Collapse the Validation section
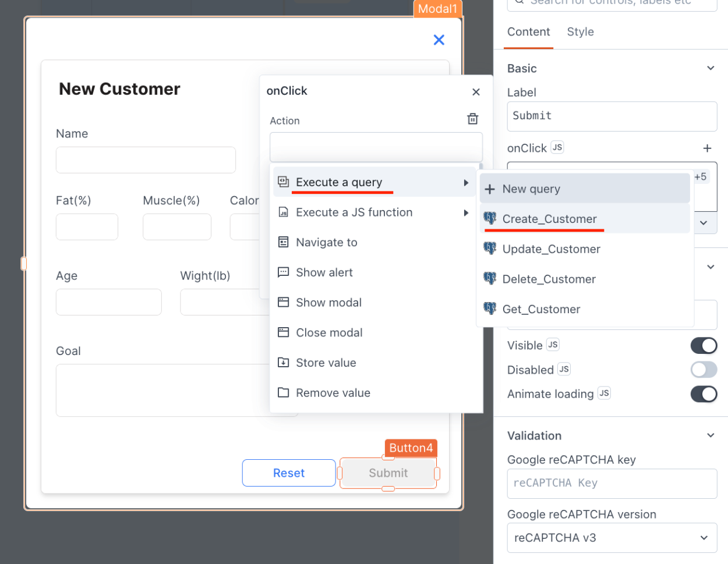This screenshot has height=564, width=728. pos(711,435)
